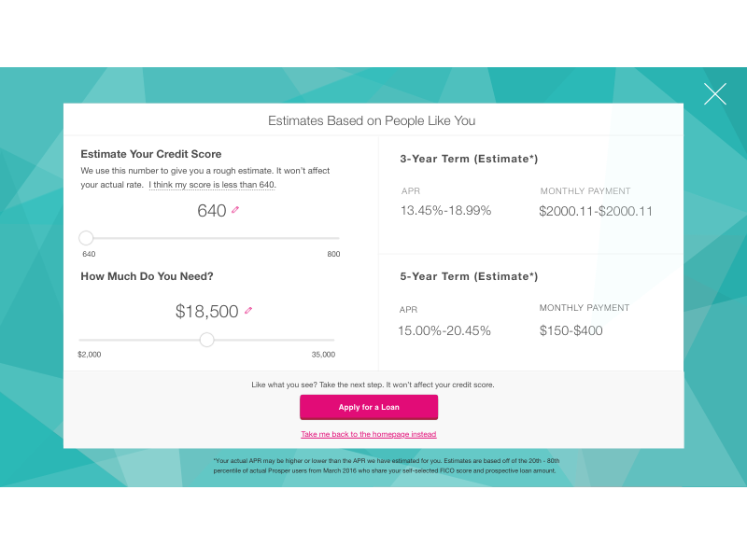
Task: Click the $150-$400 monthly payment value
Action: (x=571, y=330)
